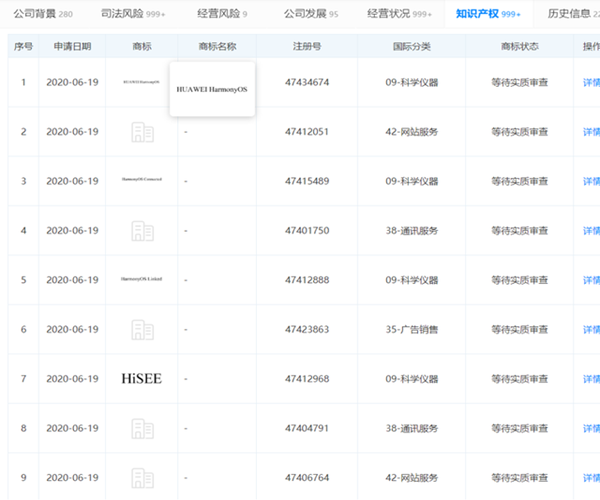Screen dimensions: 600x500
Task: Click the HiSEE trademark logo
Action: (142, 379)
